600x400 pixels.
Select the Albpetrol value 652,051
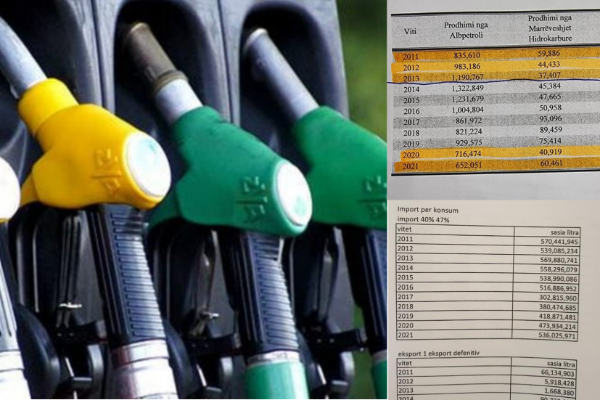coord(467,165)
